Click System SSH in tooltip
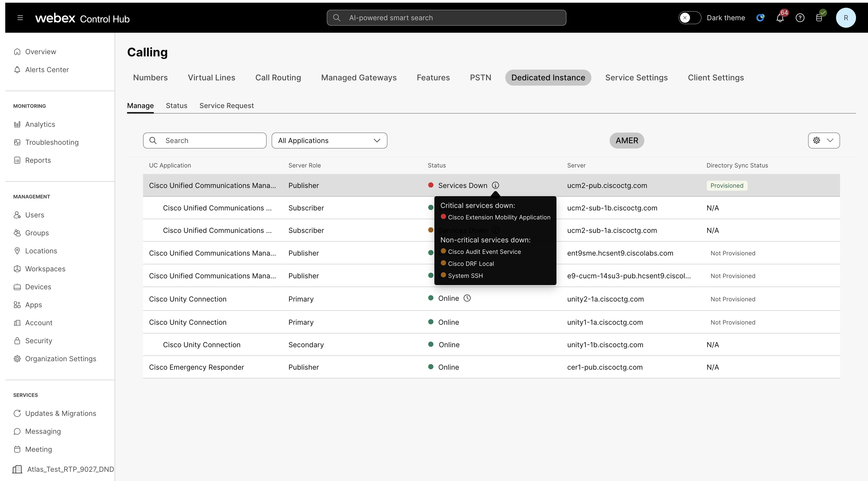 tap(465, 276)
